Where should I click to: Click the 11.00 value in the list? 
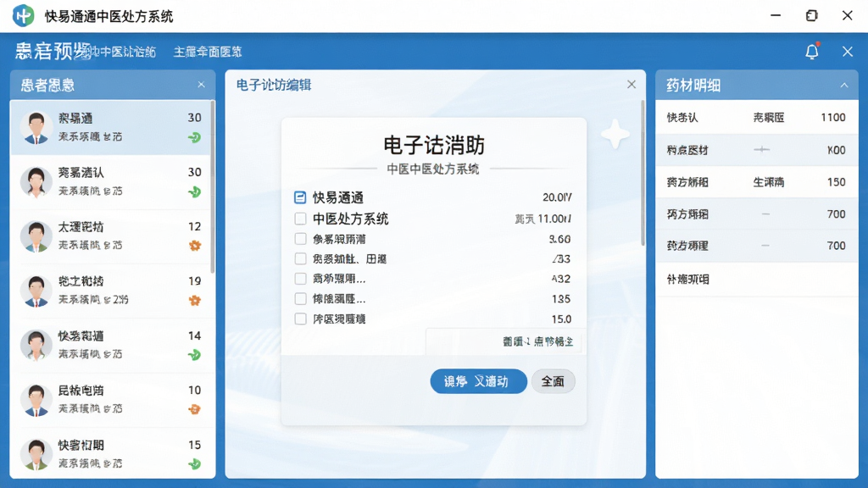[554, 219]
